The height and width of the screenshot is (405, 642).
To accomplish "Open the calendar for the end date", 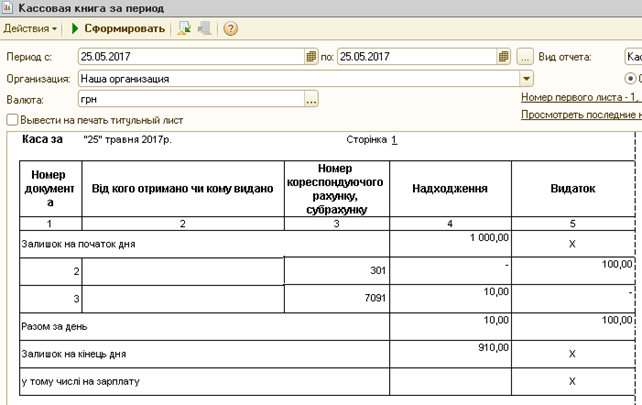I will [504, 57].
